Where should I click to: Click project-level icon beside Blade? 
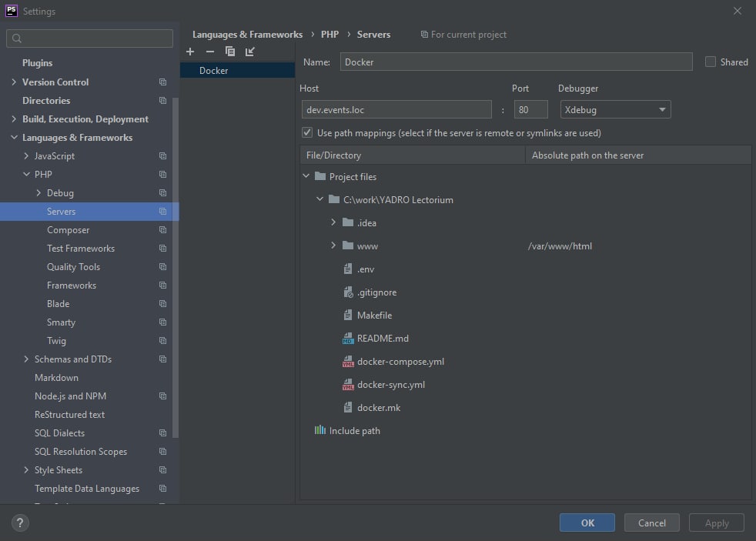pos(163,304)
